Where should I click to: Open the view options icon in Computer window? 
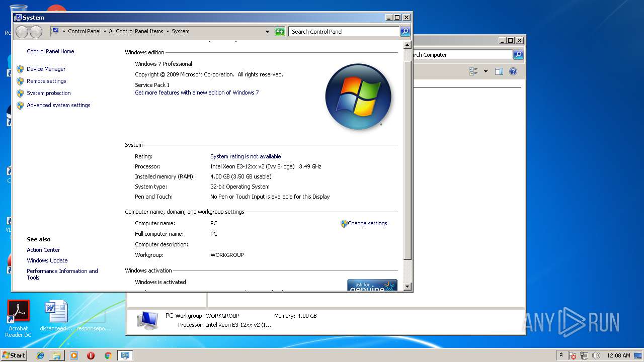coord(473,71)
